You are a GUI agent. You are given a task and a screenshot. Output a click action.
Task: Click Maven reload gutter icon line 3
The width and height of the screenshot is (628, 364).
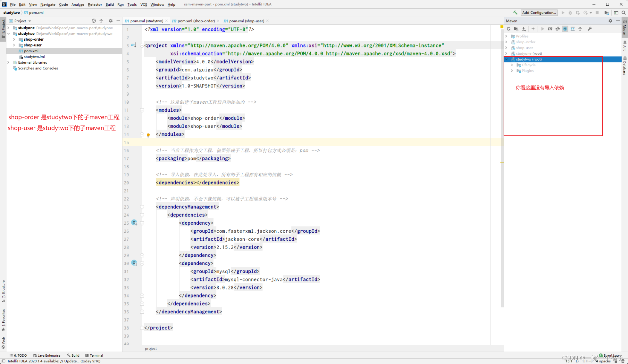click(133, 45)
